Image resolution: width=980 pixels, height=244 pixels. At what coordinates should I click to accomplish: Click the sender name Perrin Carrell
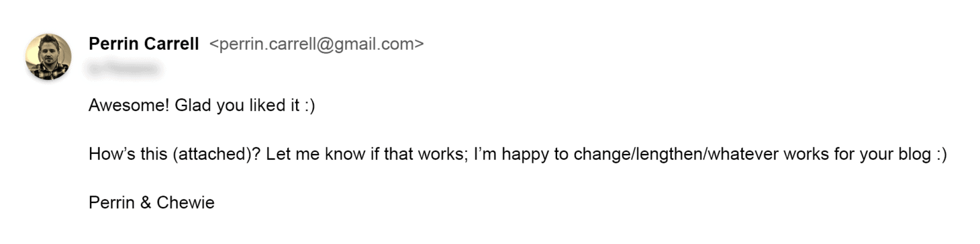144,44
